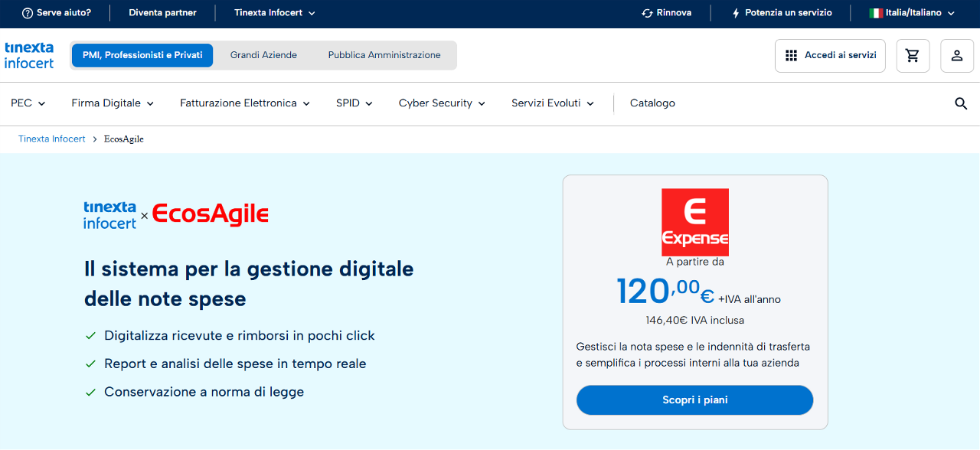Click the Rinnova refresh icon
Screen dimensions: 980x450
(647, 13)
